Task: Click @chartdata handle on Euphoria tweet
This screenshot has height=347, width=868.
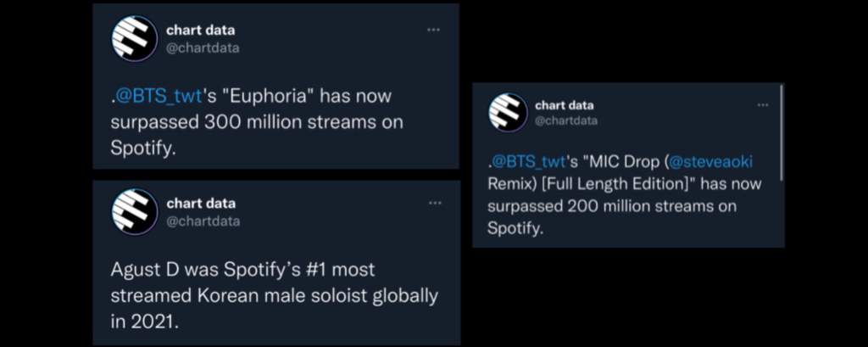Action: click(203, 48)
